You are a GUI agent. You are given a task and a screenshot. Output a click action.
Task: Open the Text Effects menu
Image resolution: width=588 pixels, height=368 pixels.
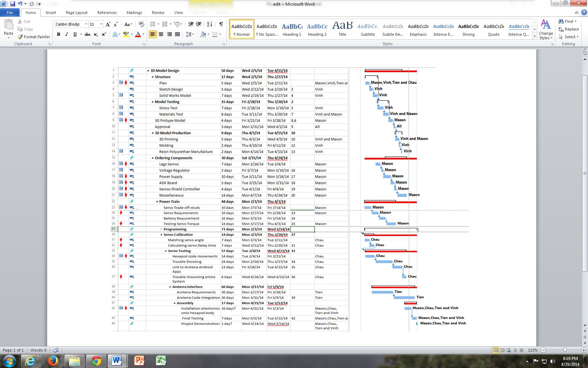coord(115,34)
